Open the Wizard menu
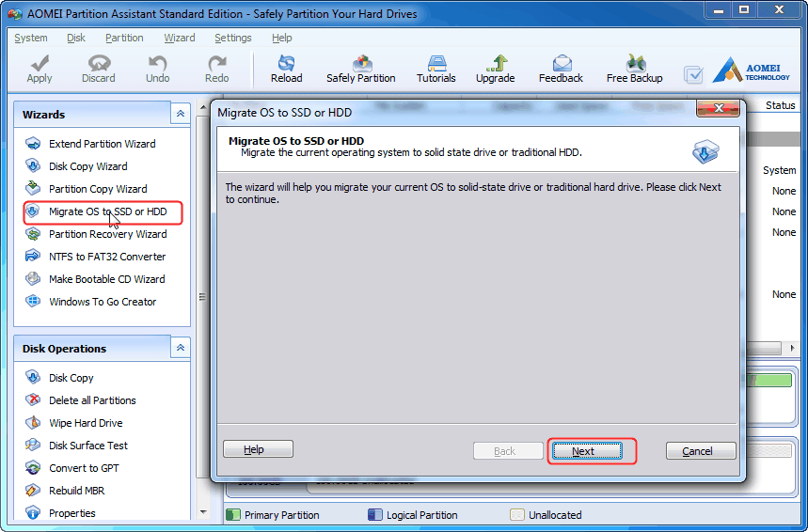 tap(180, 38)
